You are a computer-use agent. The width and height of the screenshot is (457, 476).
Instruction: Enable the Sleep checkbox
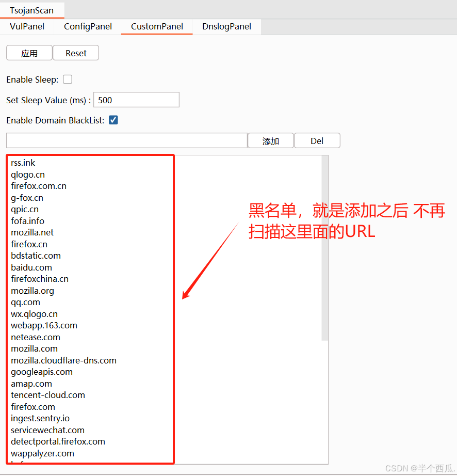[68, 79]
